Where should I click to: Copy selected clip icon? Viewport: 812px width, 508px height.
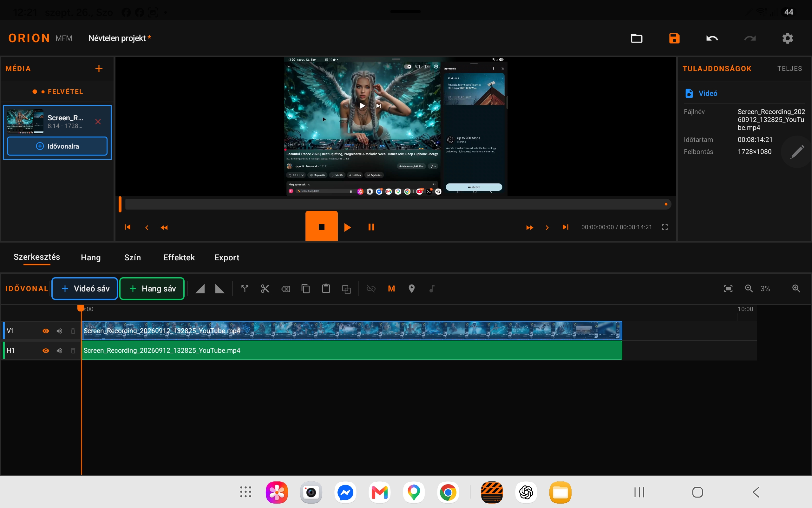pyautogui.click(x=306, y=289)
